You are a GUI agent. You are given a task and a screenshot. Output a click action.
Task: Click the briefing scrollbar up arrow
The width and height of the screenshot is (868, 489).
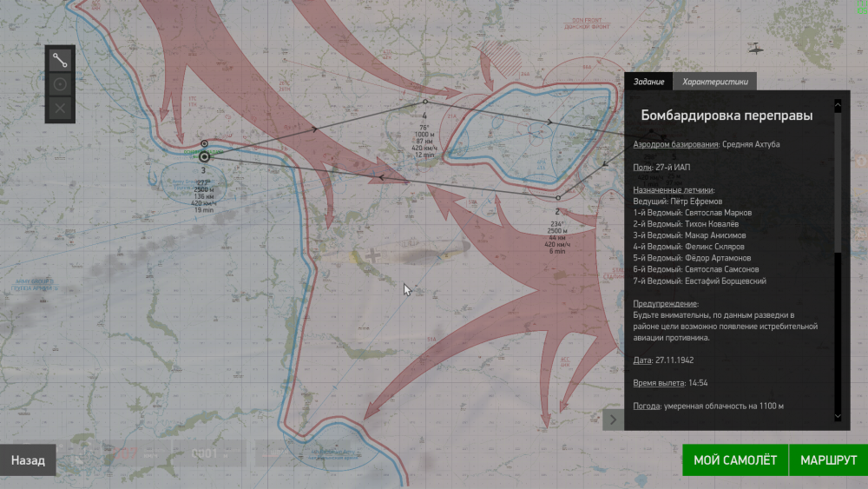click(838, 105)
